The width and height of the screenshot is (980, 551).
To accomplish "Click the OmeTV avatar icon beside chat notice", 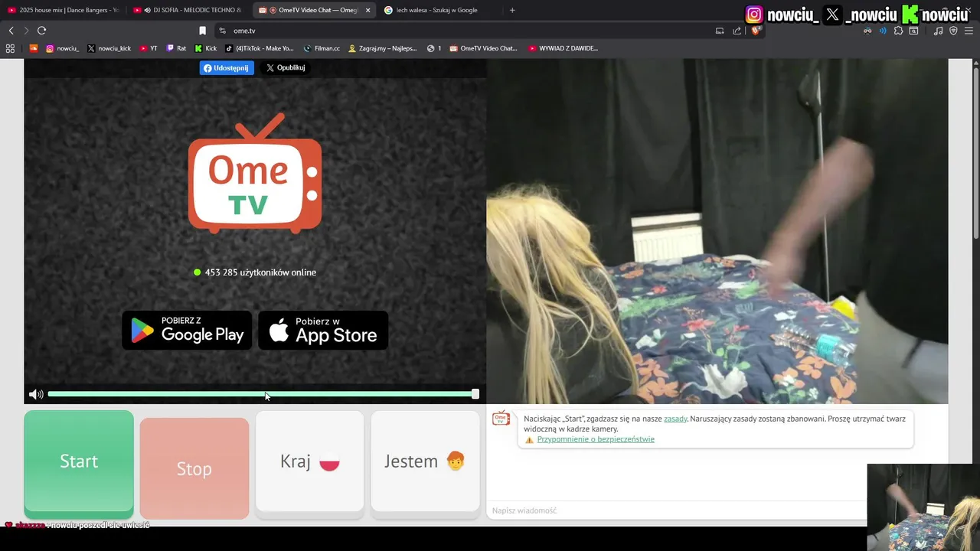I will click(x=501, y=418).
